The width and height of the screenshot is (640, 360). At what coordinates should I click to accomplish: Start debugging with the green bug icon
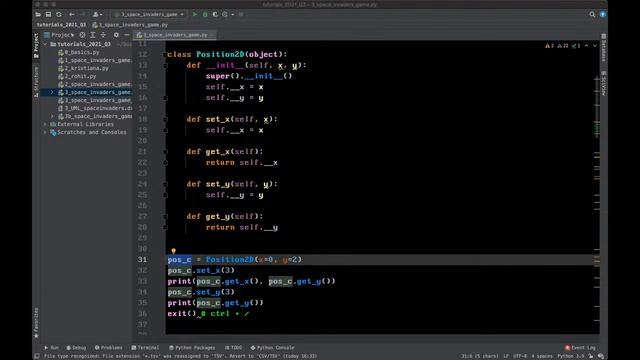[205, 14]
